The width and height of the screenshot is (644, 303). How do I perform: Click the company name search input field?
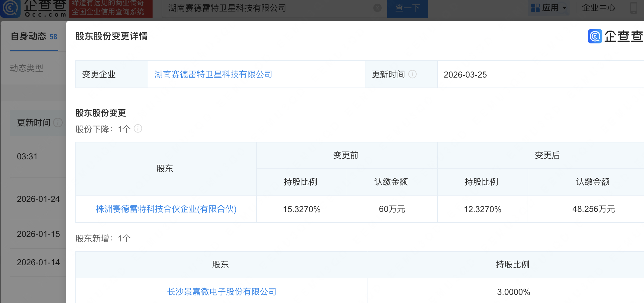click(x=268, y=8)
